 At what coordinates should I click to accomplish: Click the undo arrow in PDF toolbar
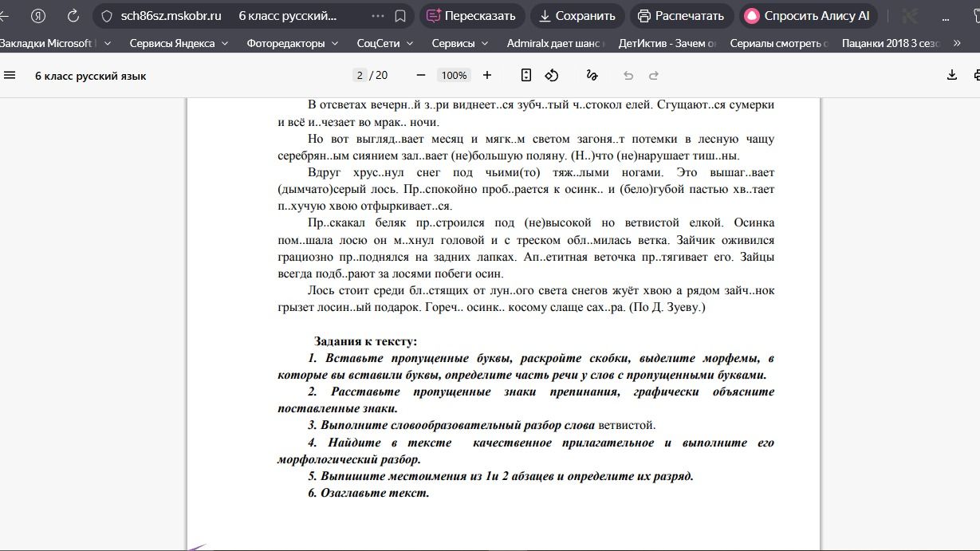(628, 75)
